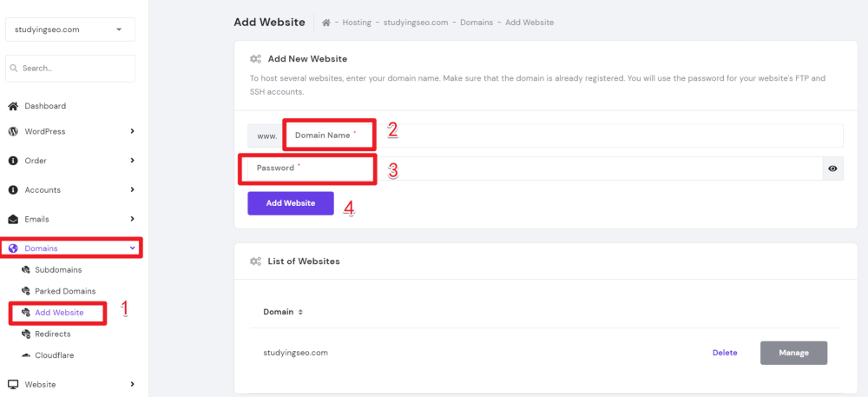Expand the Website menu chevron
The width and height of the screenshot is (868, 397).
132,384
